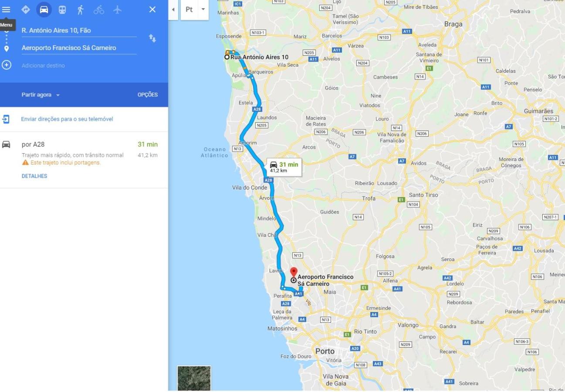Image resolution: width=565 pixels, height=392 pixels.
Task: Select the best travel mode icon
Action: 25,9
